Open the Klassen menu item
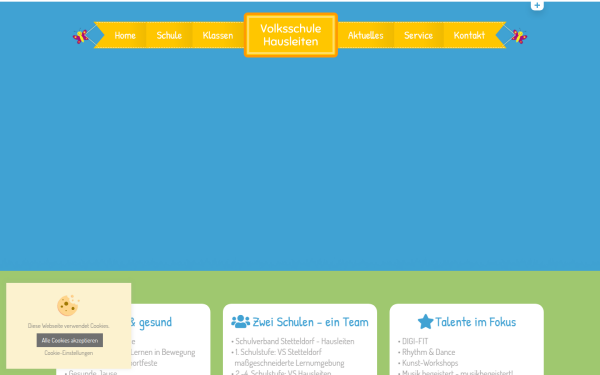The image size is (600, 375). click(x=218, y=35)
